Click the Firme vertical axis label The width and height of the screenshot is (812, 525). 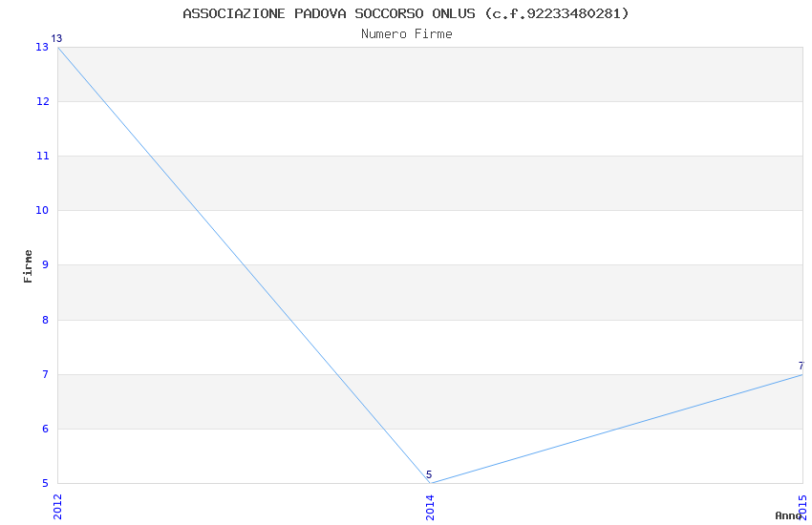click(28, 266)
